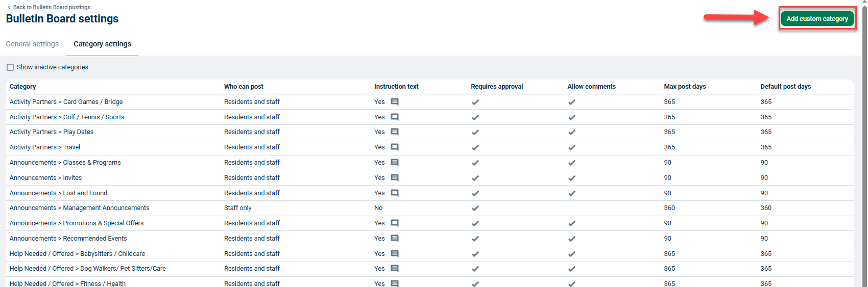Click the Allow comments column header

coord(591,87)
